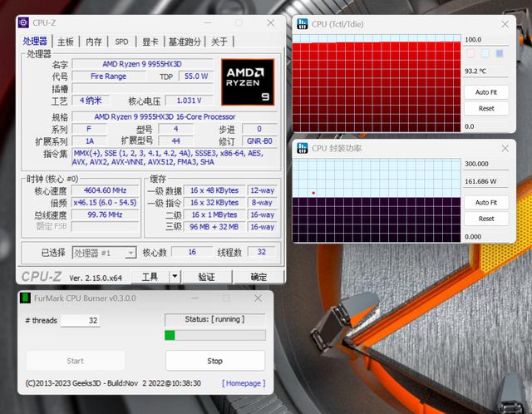Image resolution: width=532 pixels, height=414 pixels.
Task: Stop the FurMark CPU burn test
Action: point(215,361)
